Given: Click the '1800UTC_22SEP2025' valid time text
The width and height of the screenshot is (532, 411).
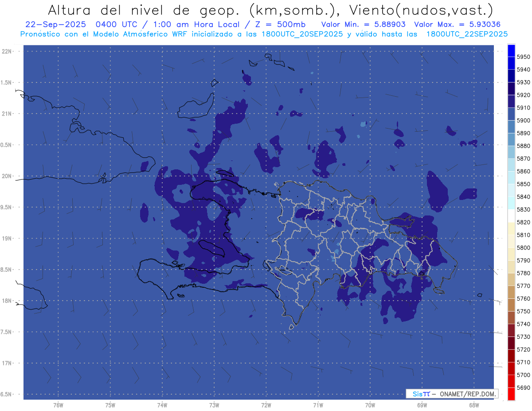Looking at the screenshot, I should click(467, 34).
